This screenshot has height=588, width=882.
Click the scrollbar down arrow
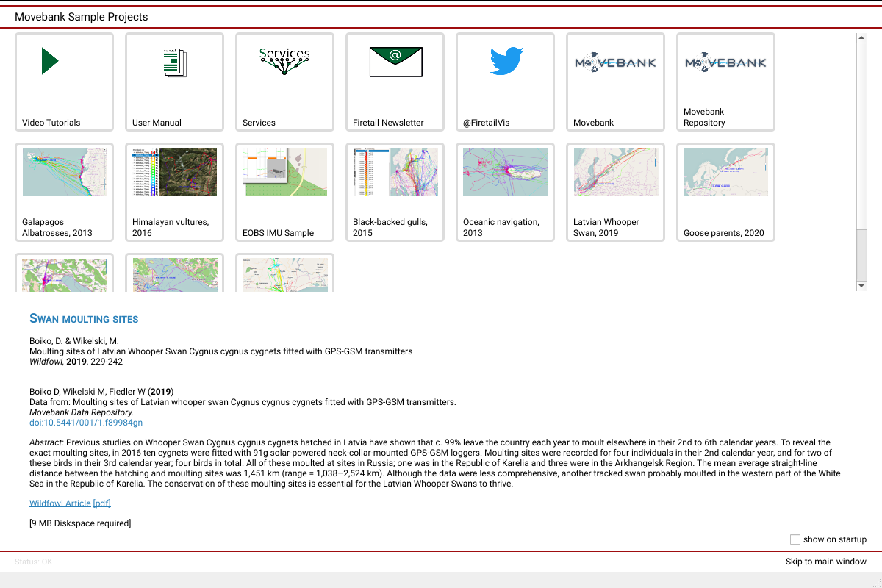point(861,285)
